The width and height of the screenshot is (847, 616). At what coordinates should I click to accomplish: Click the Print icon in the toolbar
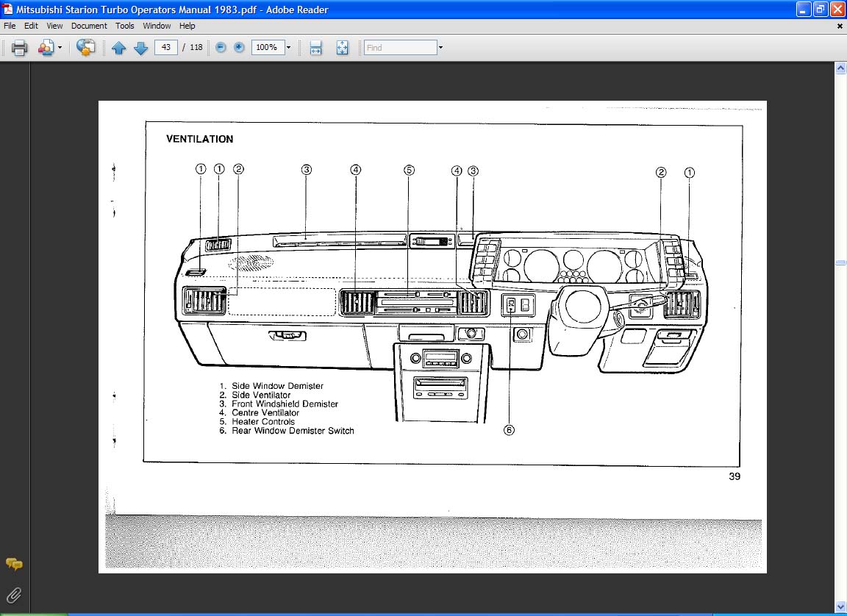point(19,48)
